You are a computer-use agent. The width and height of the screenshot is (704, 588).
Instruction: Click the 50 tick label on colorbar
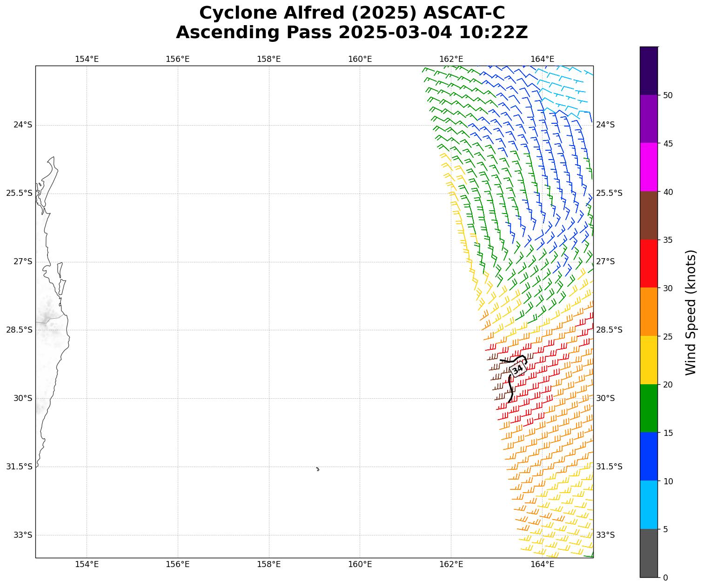click(668, 95)
